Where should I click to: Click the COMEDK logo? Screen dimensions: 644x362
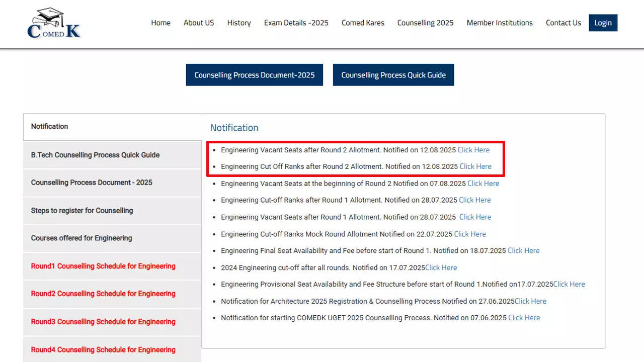click(x=54, y=23)
